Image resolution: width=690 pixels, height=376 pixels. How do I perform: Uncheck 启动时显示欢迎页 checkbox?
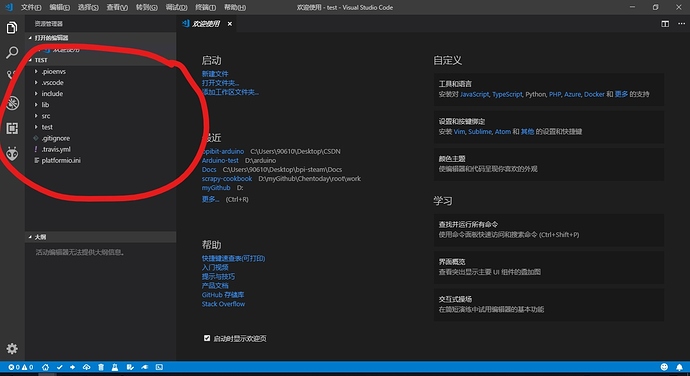(x=207, y=338)
